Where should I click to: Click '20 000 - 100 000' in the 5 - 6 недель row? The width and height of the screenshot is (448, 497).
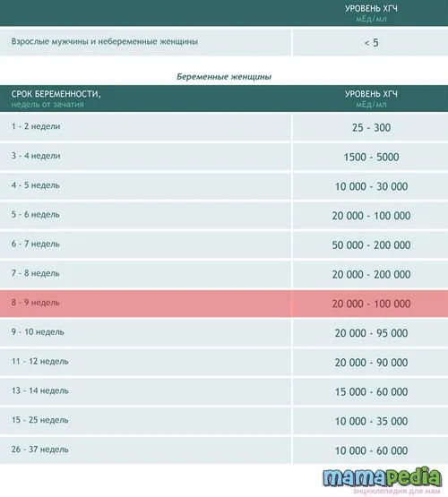[371, 216]
